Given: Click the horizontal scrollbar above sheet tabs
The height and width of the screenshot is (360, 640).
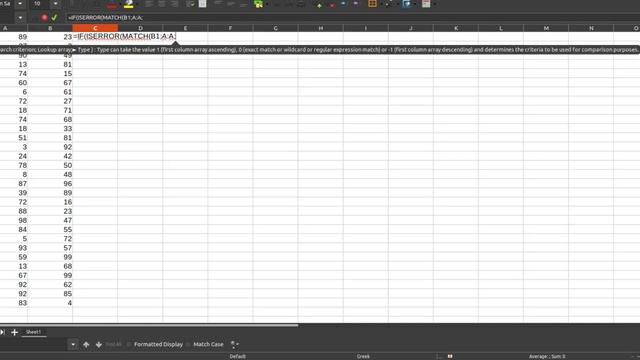Looking at the screenshot, I should 149,325.
